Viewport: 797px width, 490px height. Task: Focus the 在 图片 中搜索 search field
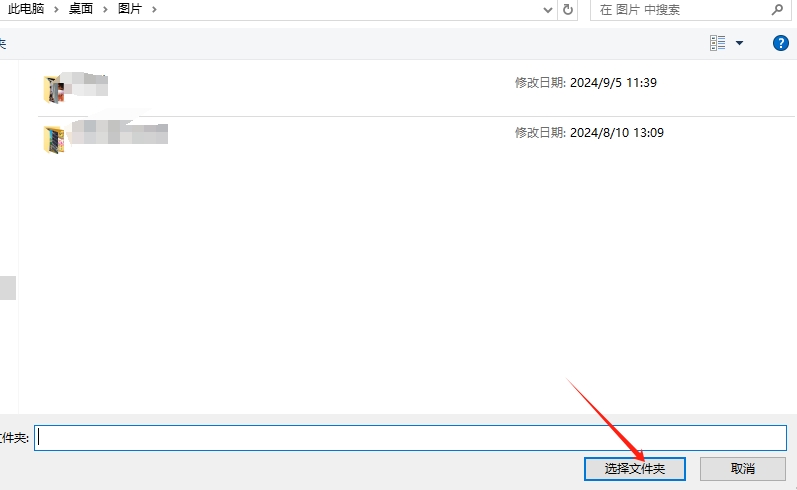(x=680, y=9)
